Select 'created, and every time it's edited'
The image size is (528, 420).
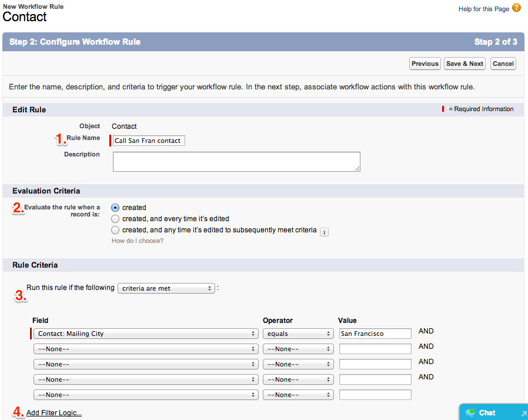pos(115,219)
